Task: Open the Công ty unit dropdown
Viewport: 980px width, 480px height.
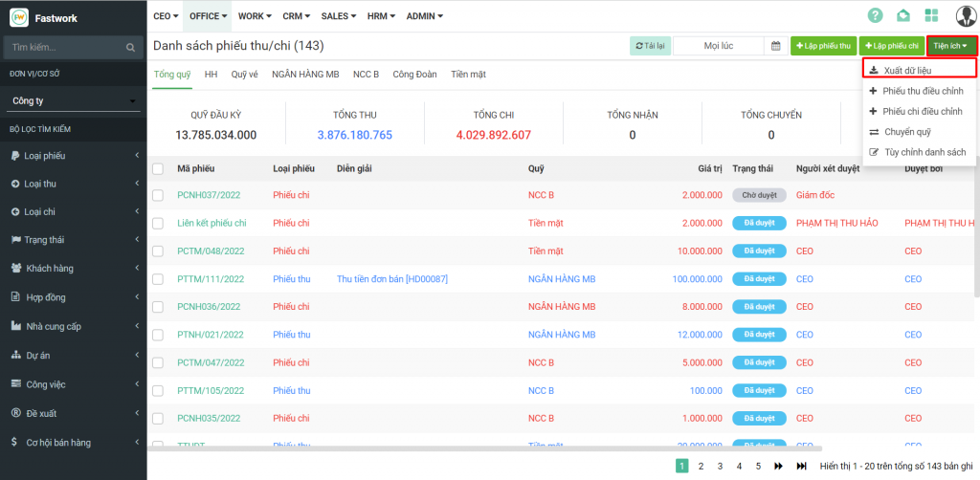Action: 73,101
